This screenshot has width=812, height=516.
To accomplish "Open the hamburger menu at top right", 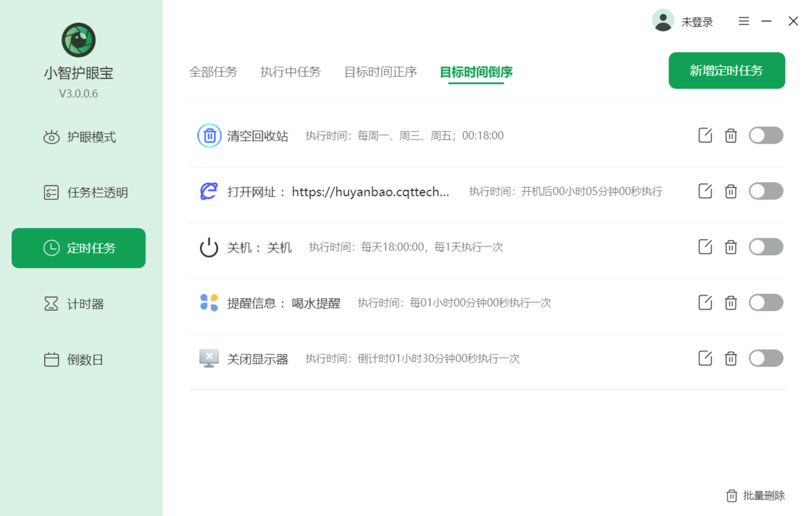I will tap(743, 21).
